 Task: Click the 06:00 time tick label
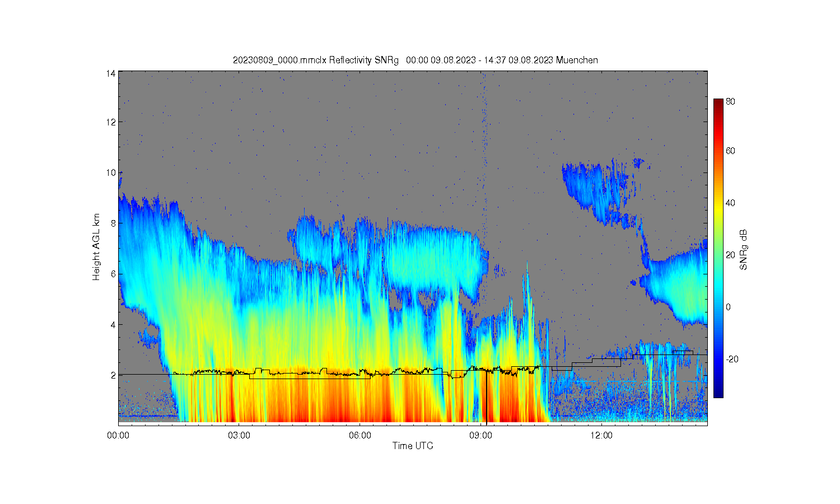click(360, 435)
